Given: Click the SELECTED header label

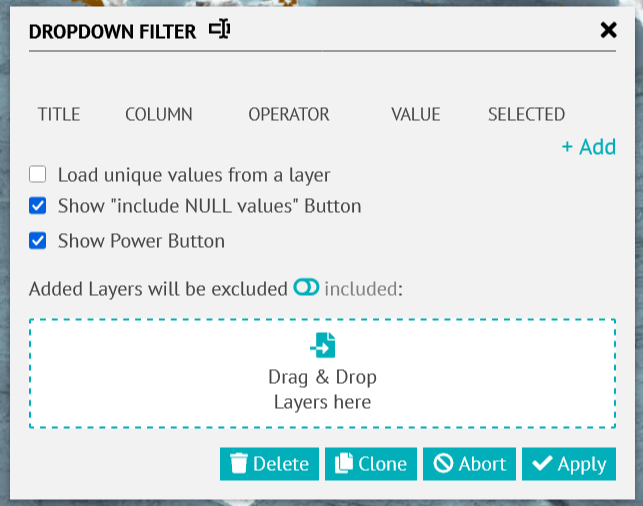Looking at the screenshot, I should 526,114.
